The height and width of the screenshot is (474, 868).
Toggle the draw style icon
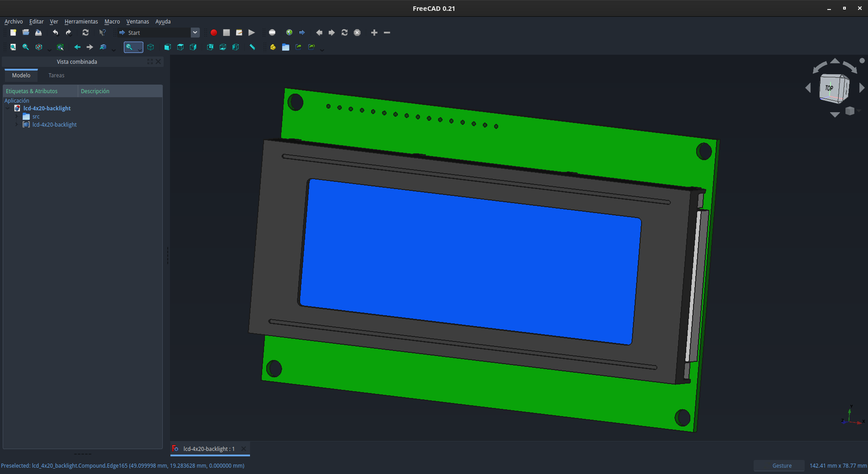(x=39, y=47)
